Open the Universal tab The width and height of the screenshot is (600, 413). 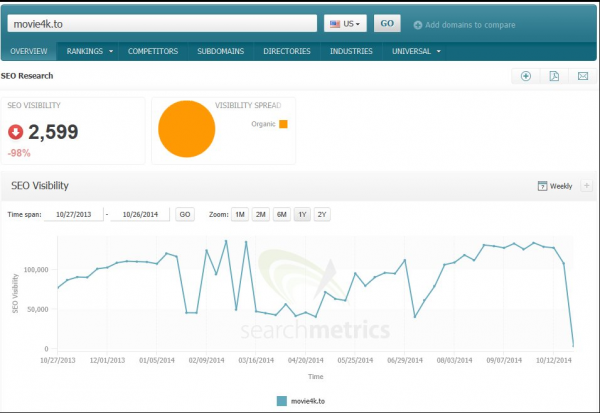[411, 51]
